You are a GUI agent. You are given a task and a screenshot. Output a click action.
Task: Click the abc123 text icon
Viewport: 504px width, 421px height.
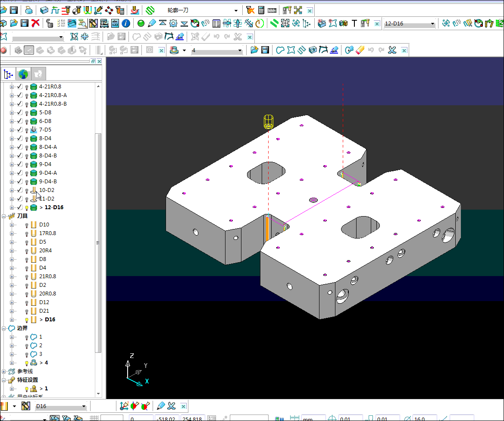pos(115,23)
